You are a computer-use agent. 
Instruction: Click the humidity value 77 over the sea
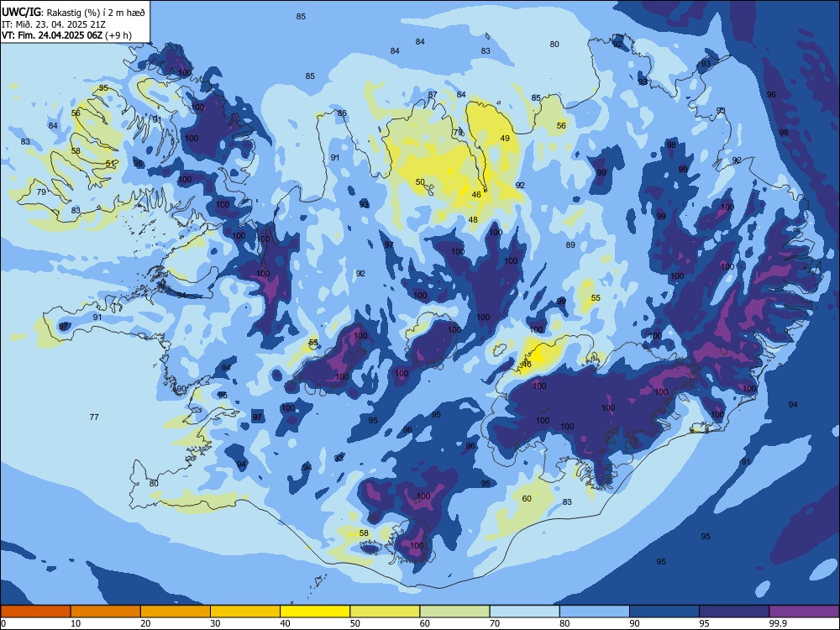coord(94,417)
